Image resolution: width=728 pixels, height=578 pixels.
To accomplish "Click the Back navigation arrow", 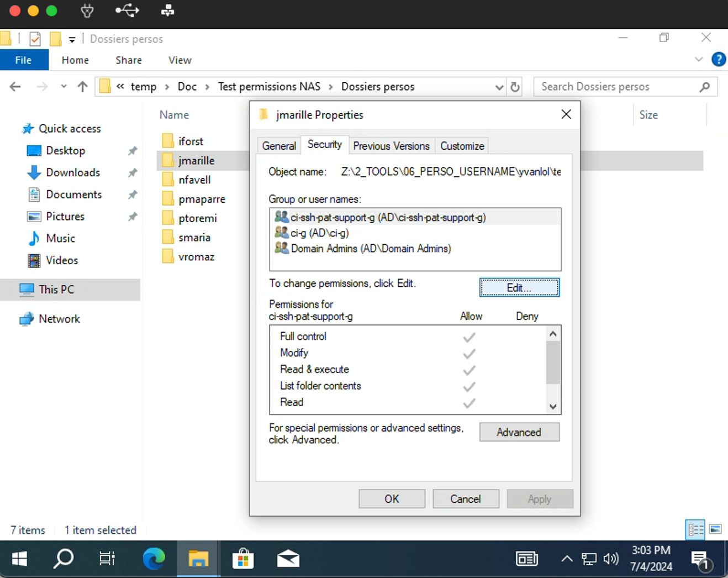I will (x=15, y=87).
